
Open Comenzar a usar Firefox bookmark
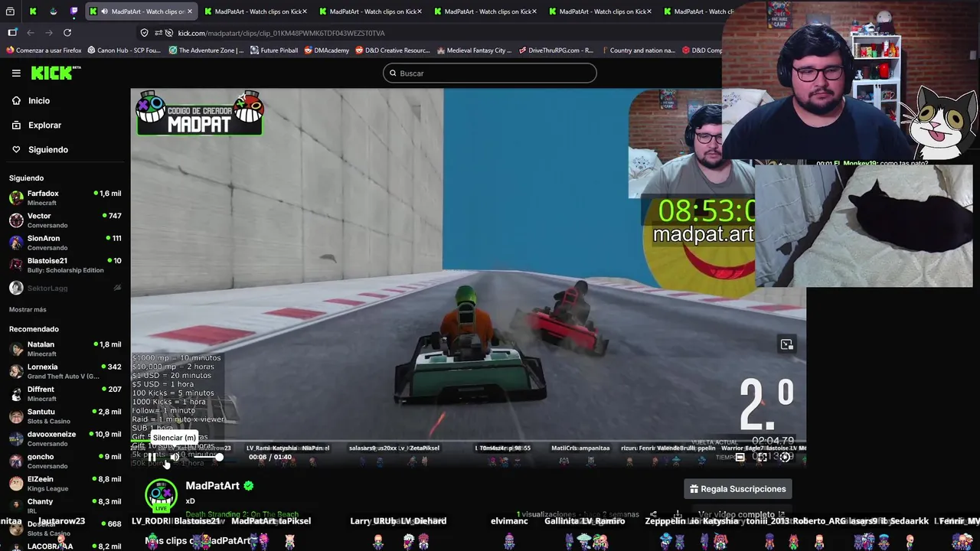[x=44, y=51]
